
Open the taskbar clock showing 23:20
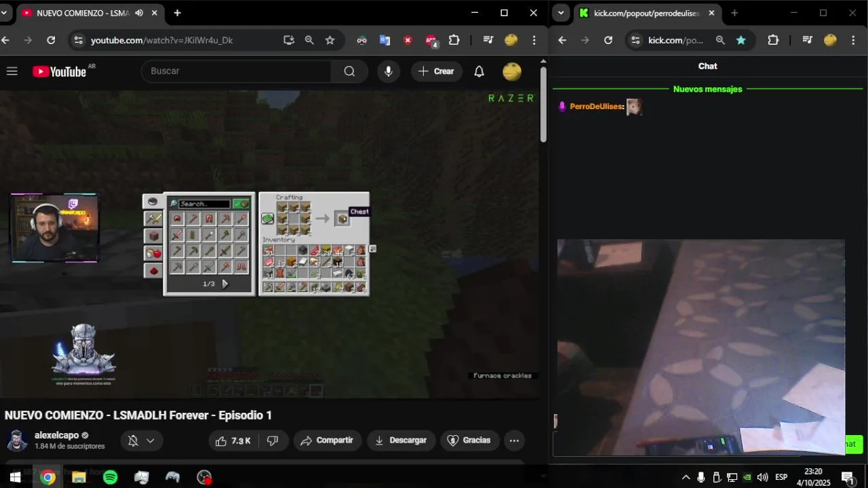click(x=813, y=477)
